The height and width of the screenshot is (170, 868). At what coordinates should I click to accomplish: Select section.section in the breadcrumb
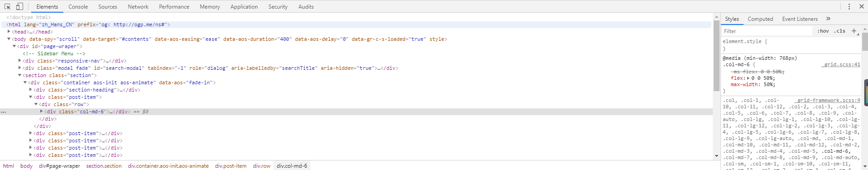104,166
